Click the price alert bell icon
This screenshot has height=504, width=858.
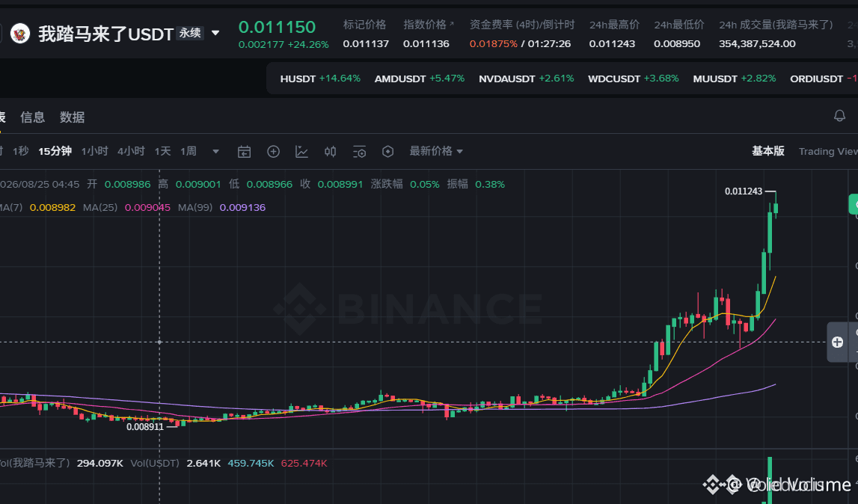(839, 115)
